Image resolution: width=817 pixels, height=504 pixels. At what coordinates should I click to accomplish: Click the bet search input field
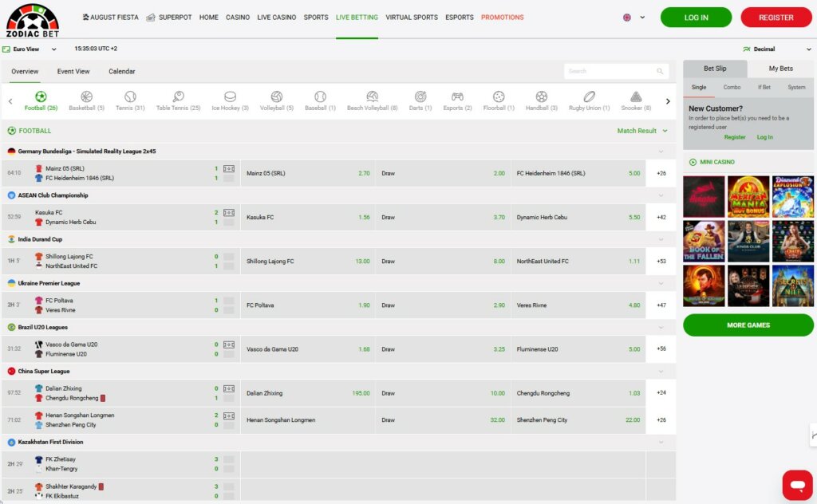point(616,71)
